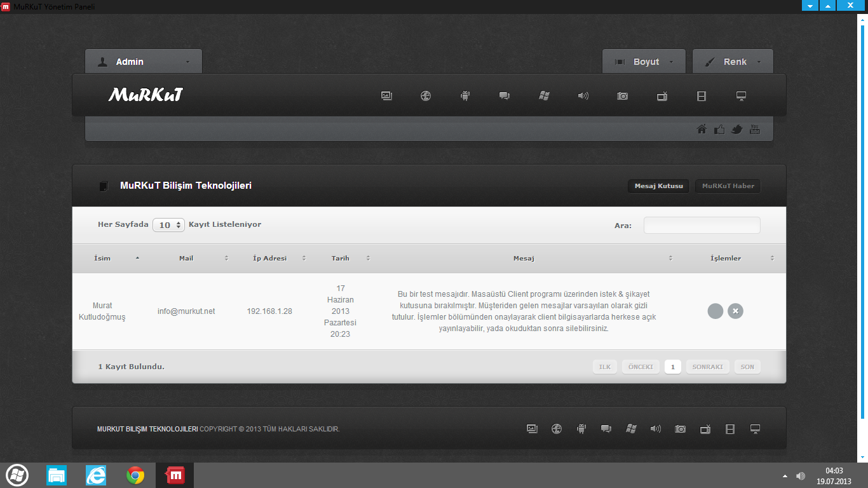Expand the Renk color dropdown
The height and width of the screenshot is (488, 868).
pos(733,62)
